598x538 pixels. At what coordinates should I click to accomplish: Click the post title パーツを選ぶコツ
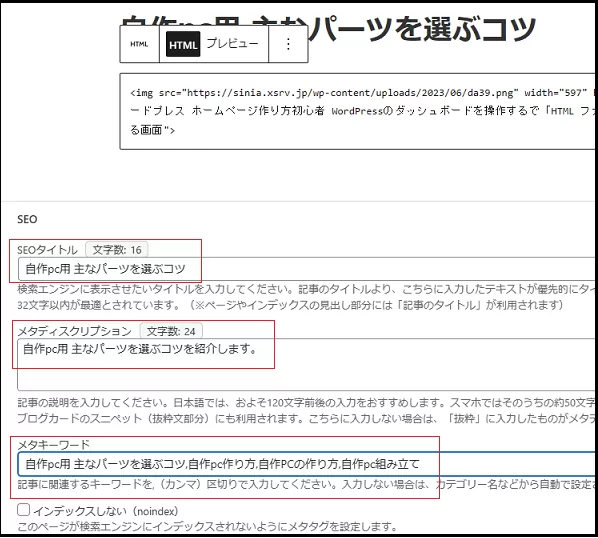(423, 29)
